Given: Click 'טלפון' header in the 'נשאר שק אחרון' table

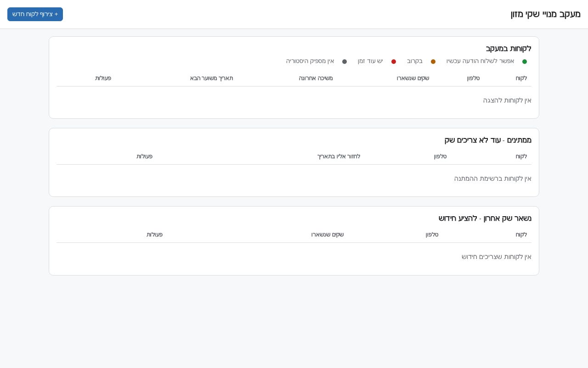Looking at the screenshot, I should (432, 235).
